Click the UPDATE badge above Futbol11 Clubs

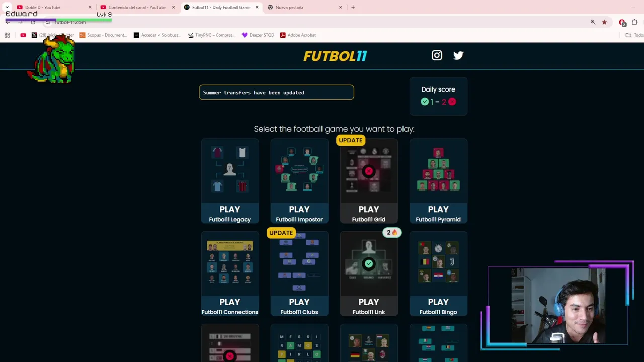[281, 233]
